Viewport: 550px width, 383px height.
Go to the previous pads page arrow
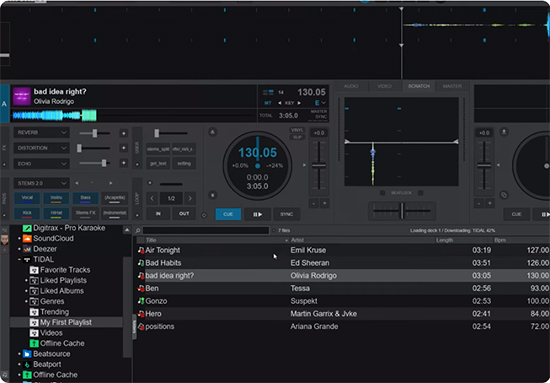pyautogui.click(x=77, y=183)
